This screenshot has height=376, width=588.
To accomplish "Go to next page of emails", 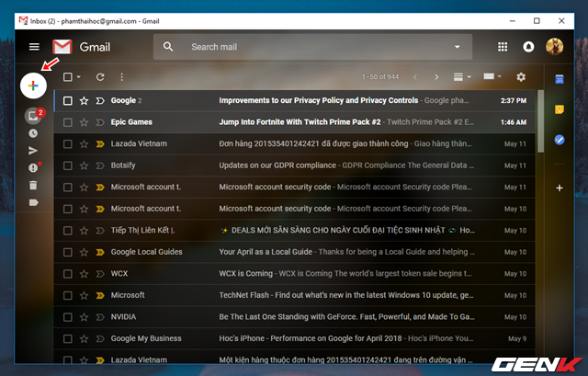I will [x=436, y=77].
